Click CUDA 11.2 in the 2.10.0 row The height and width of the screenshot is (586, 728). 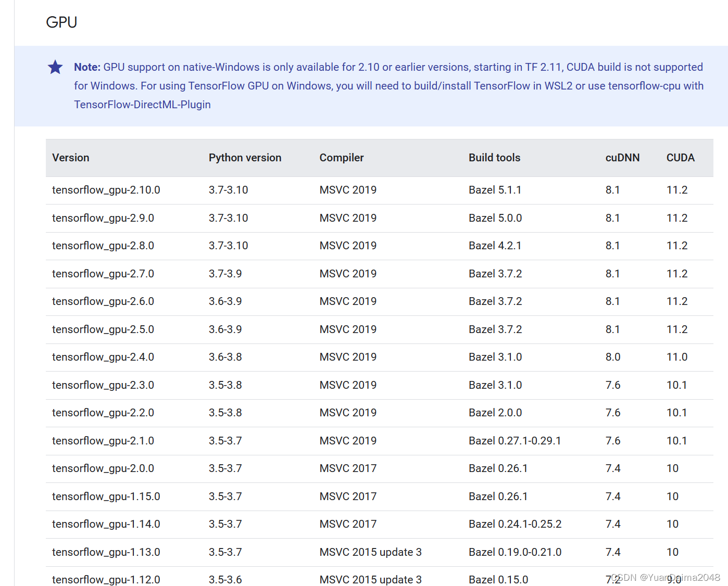(x=677, y=190)
